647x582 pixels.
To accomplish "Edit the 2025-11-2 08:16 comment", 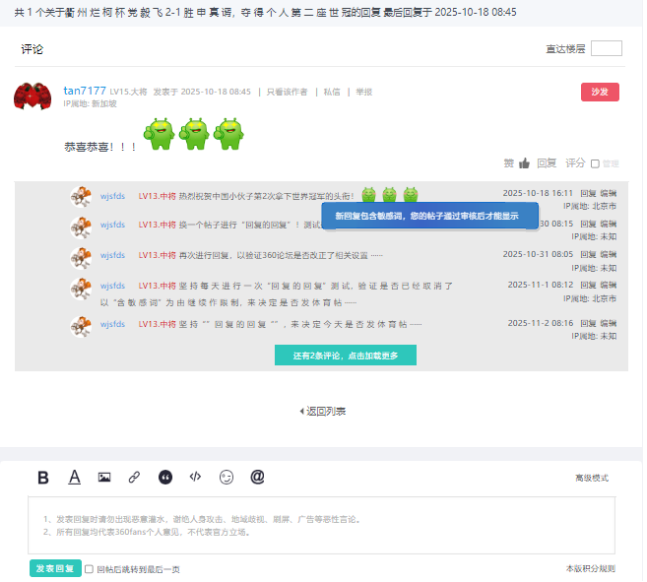I will (608, 323).
